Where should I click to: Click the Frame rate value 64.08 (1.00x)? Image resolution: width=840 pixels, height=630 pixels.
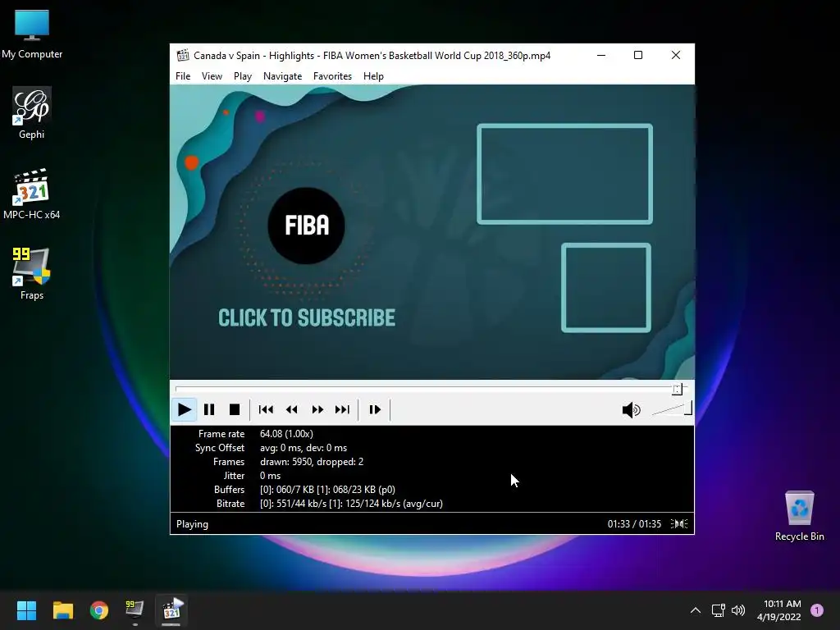pos(286,434)
